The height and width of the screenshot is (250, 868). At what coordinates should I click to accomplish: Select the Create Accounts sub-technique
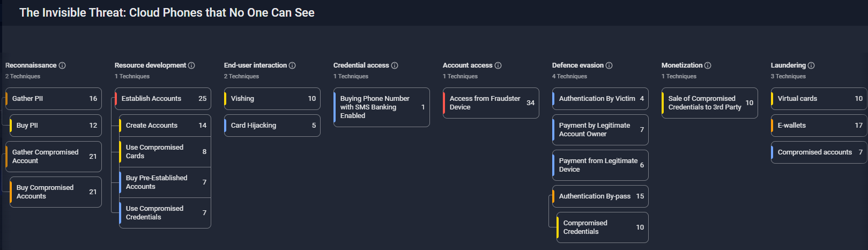pos(165,126)
